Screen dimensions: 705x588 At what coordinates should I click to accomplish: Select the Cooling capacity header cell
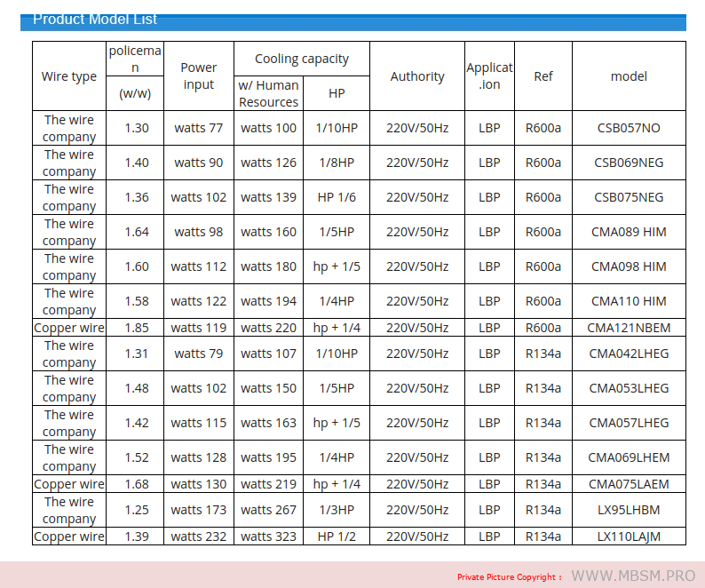301,60
